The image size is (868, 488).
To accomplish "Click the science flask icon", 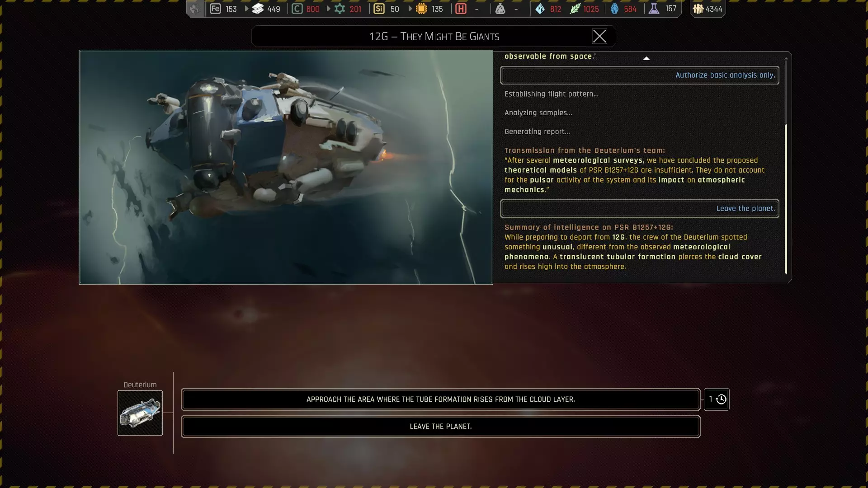I will coord(654,9).
